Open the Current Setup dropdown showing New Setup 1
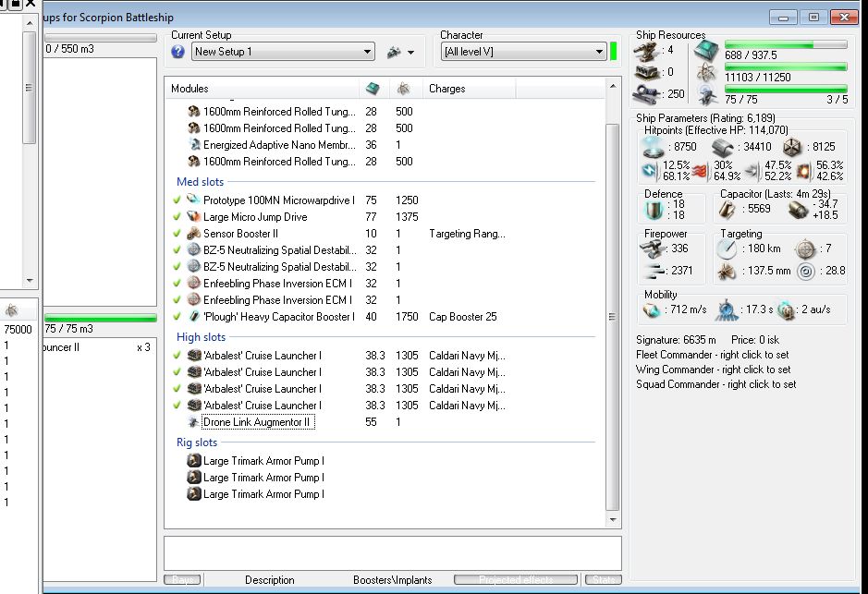 point(283,52)
